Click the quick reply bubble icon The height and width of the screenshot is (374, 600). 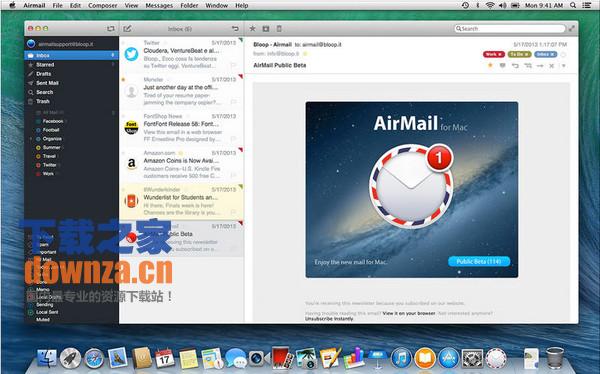point(503,65)
